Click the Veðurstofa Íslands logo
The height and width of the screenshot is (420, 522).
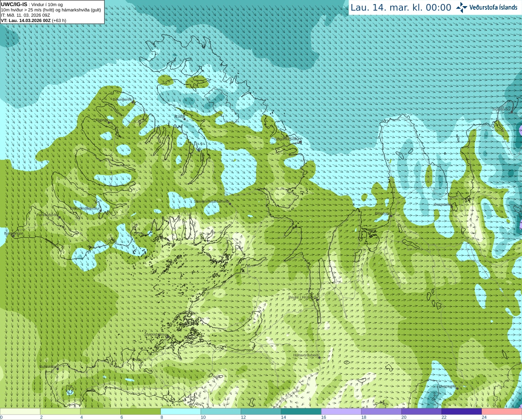click(x=487, y=7)
